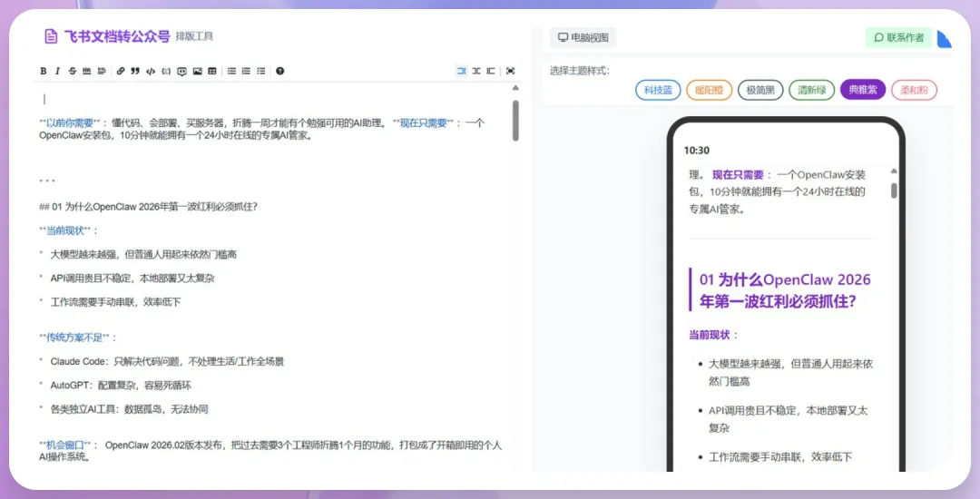This screenshot has height=499, width=980.
Task: Click '传统方案不足' bold line in editor
Action: click(74, 338)
